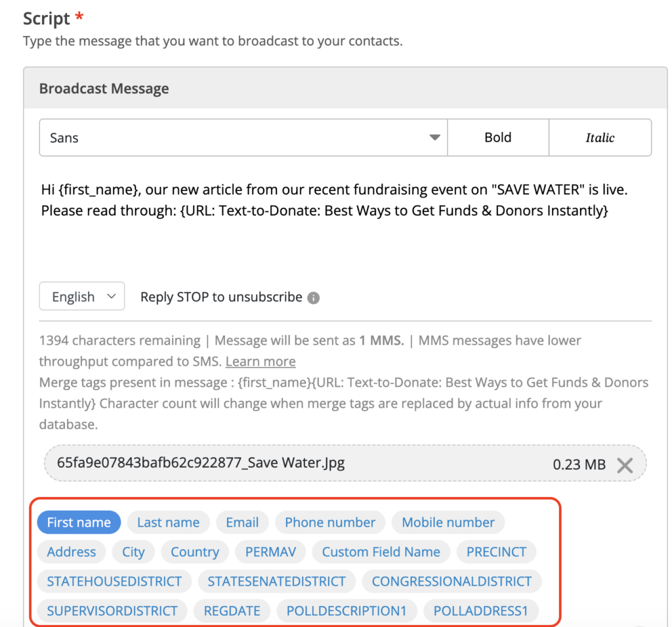Toggle Italic formatting
The height and width of the screenshot is (627, 672).
[600, 138]
